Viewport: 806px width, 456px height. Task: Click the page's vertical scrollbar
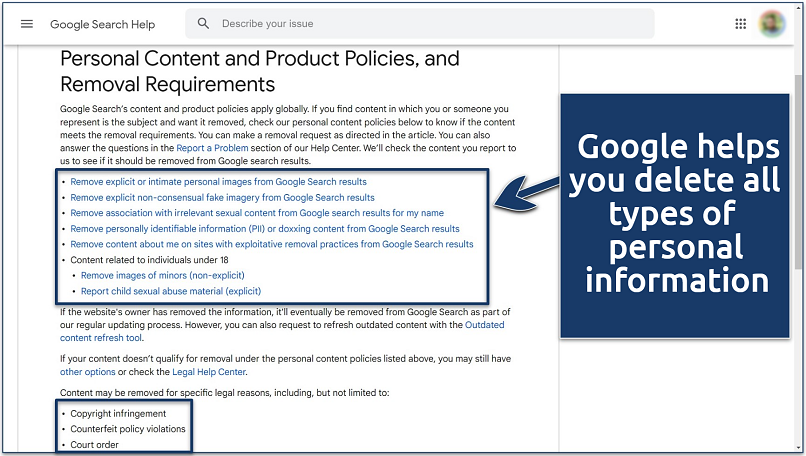point(798,170)
